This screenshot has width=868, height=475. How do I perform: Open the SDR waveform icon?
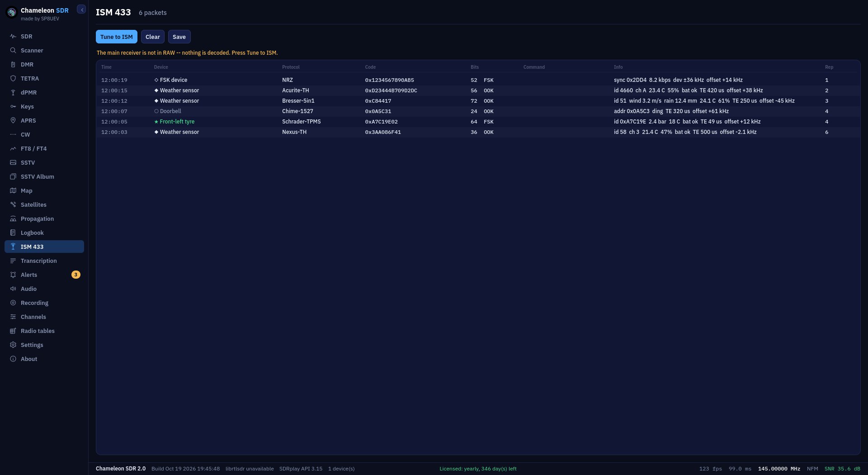pyautogui.click(x=13, y=36)
